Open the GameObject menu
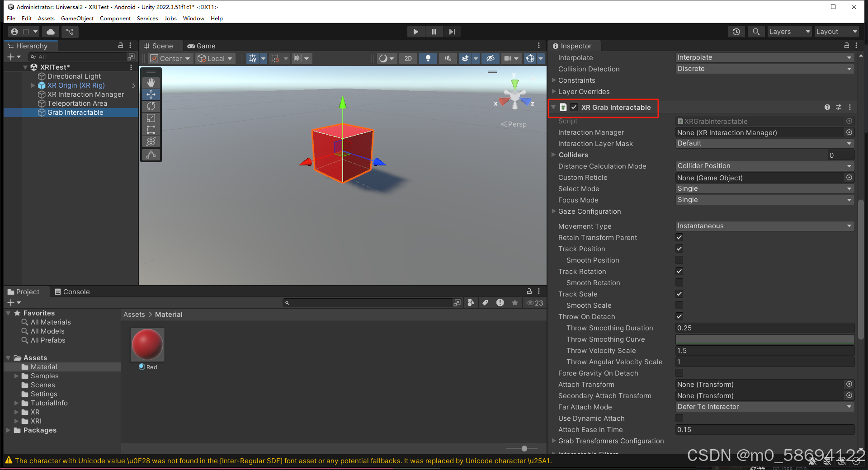This screenshot has height=470, width=868. 77,18
